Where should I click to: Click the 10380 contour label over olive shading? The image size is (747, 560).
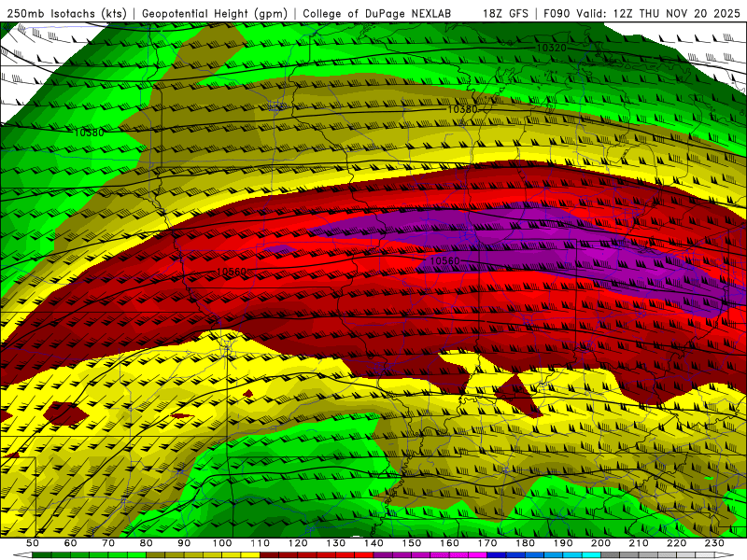coord(462,109)
